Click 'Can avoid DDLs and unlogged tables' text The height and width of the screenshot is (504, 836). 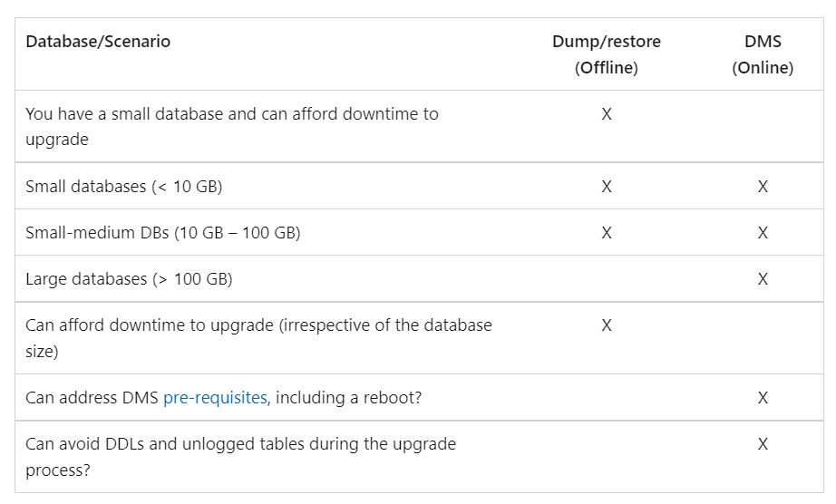click(240, 457)
